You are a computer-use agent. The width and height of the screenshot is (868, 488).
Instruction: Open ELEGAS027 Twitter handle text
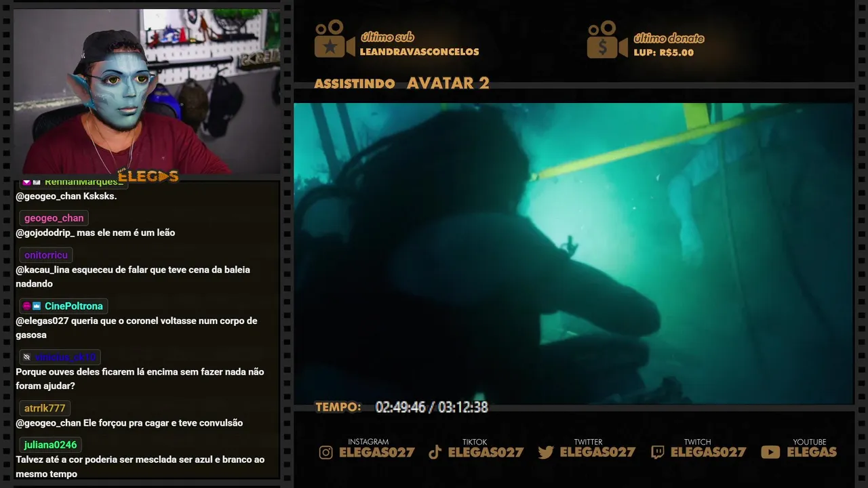(x=597, y=453)
